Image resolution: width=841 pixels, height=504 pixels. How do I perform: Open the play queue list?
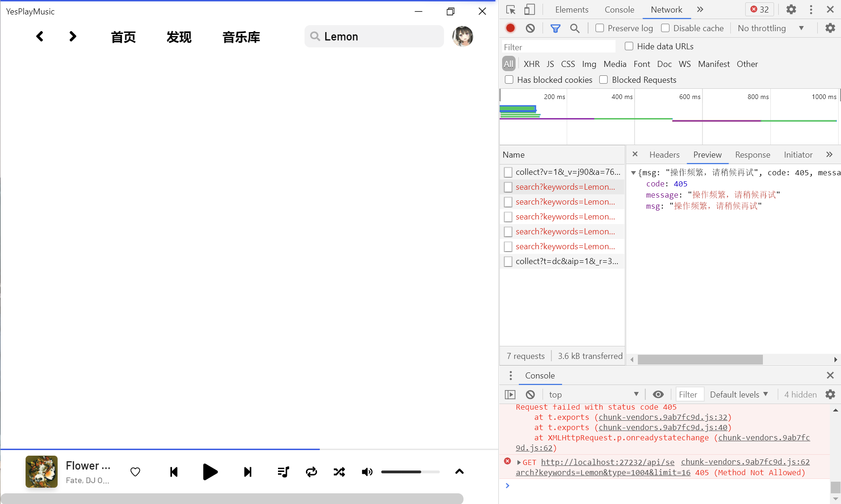click(x=283, y=472)
